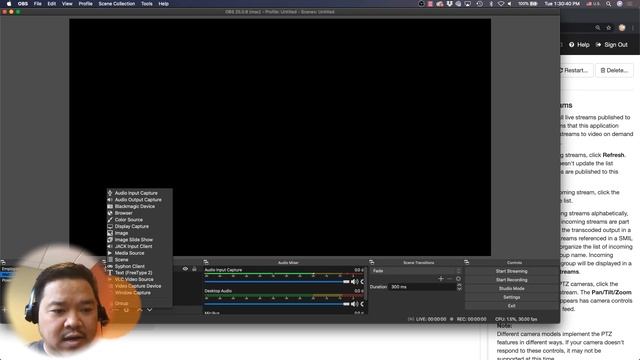This screenshot has height=360, width=640.
Task: Pick Color Source in the add menu
Action: tap(139, 220)
